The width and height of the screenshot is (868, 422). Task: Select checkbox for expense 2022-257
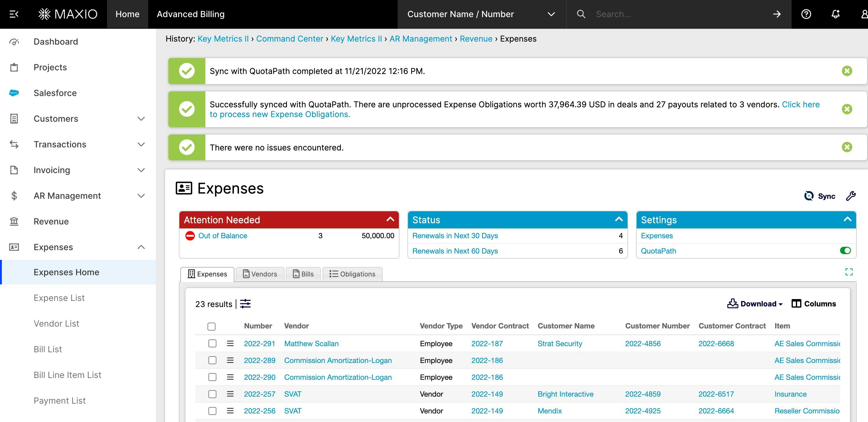pyautogui.click(x=212, y=394)
